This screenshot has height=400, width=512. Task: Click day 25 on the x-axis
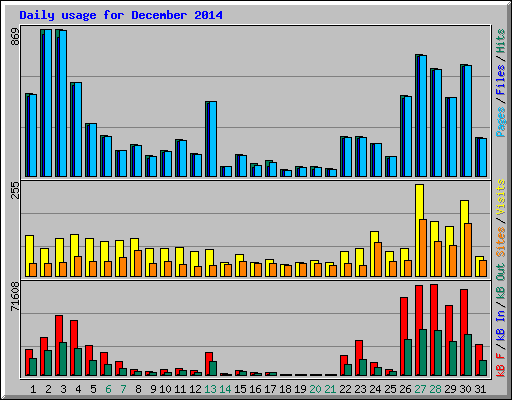pos(390,389)
